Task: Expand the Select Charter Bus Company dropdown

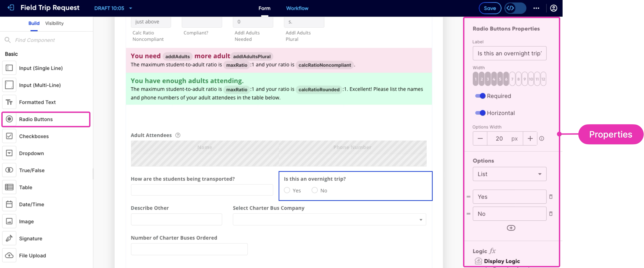Action: 421,220
